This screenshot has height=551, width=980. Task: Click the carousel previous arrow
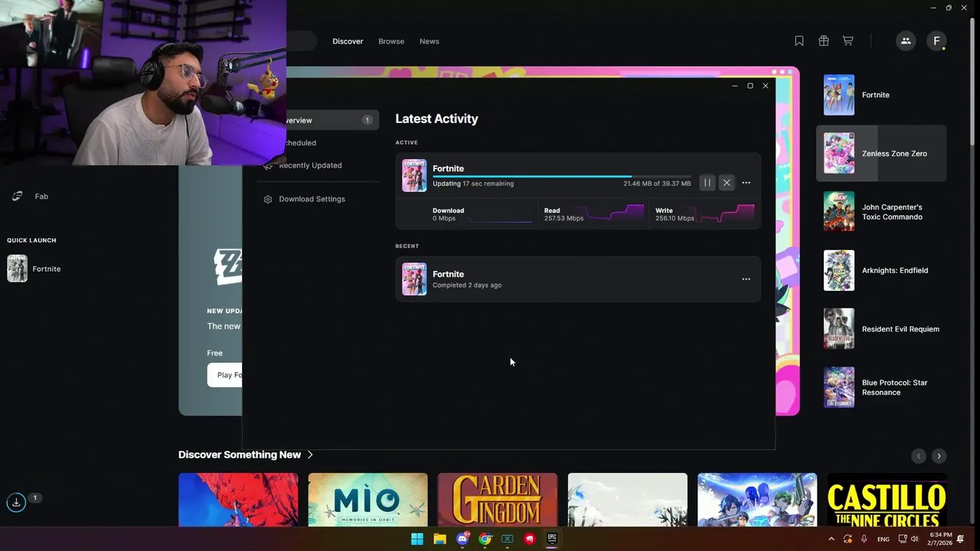[x=919, y=455]
